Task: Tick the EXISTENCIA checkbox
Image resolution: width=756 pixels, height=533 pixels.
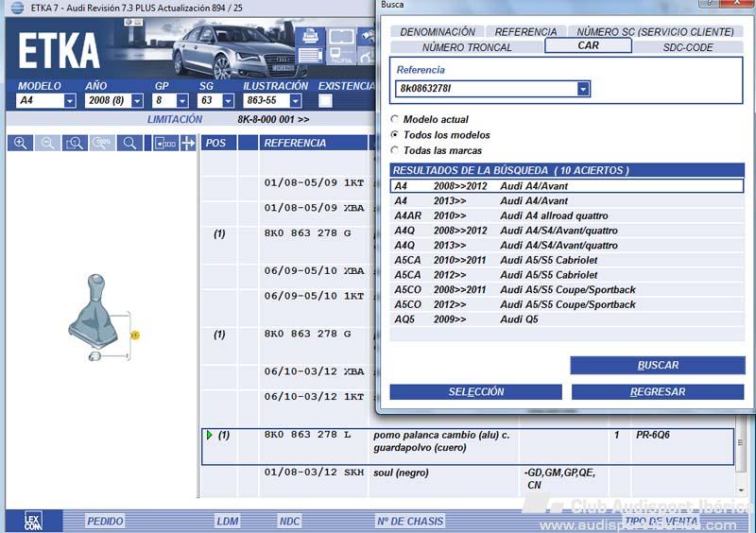Action: tap(325, 101)
